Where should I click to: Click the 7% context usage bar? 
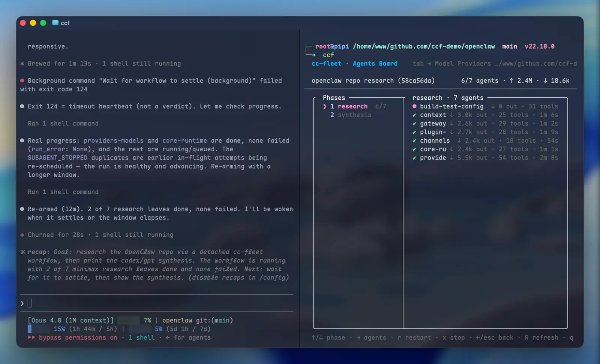click(129, 321)
